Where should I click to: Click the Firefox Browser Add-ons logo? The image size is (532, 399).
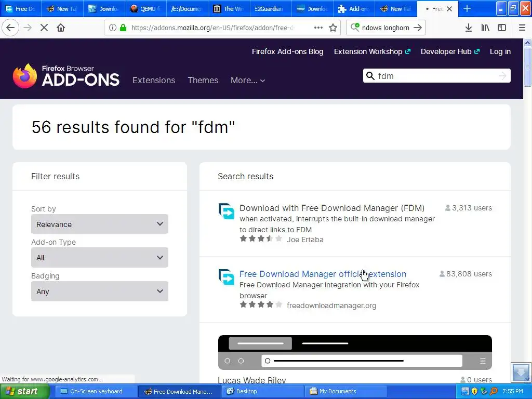(66, 76)
